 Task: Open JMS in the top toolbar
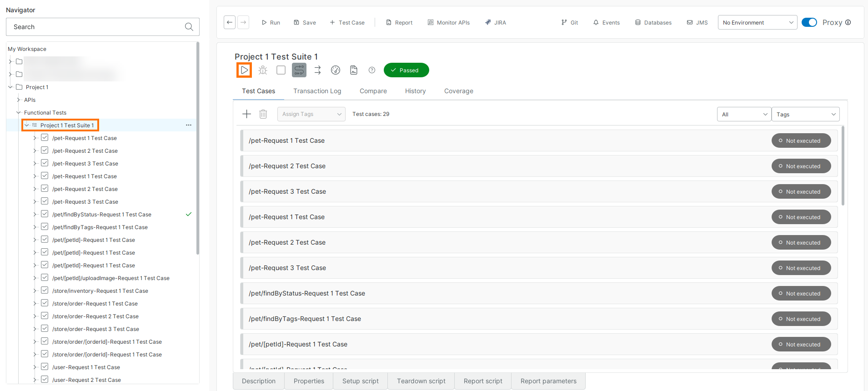(697, 22)
